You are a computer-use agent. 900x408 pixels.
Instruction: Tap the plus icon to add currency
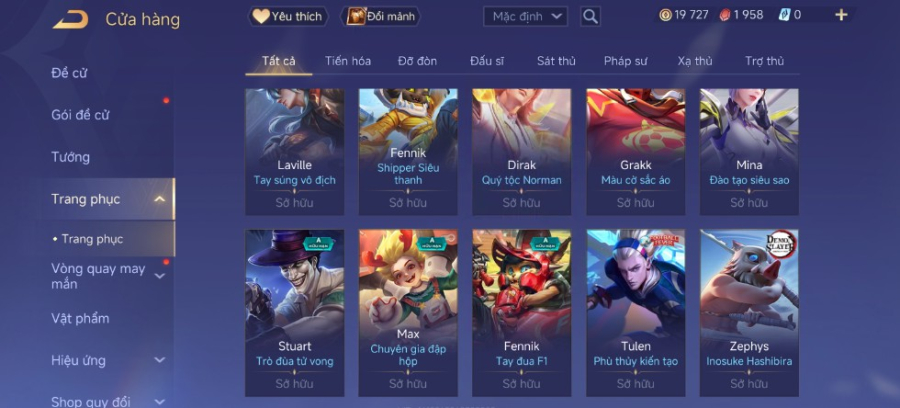pos(841,15)
